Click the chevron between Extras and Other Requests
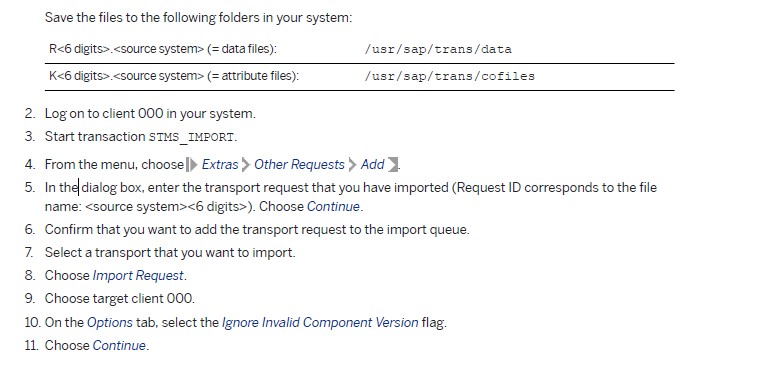769x388 pixels. tap(246, 164)
